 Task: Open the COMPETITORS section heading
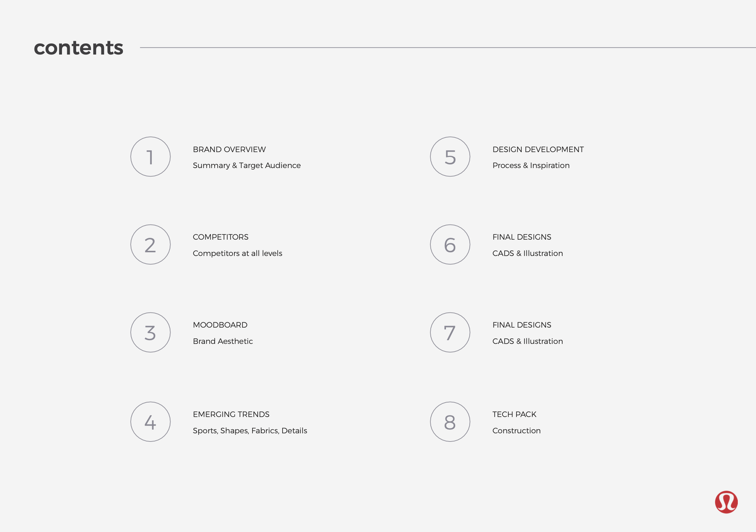(221, 237)
